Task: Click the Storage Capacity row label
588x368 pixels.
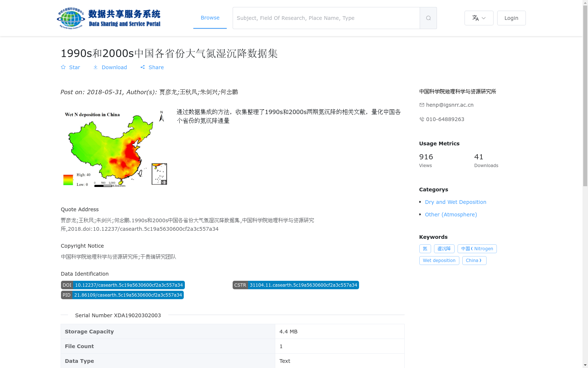Action: (x=89, y=332)
